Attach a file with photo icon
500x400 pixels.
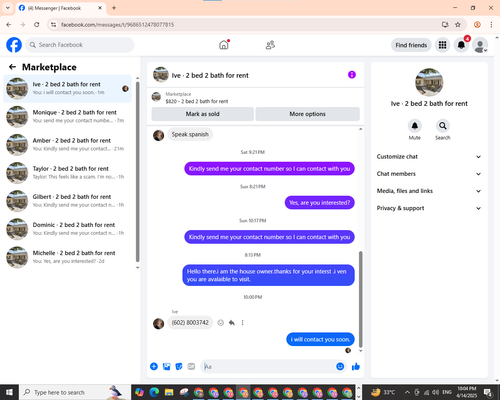[166, 367]
